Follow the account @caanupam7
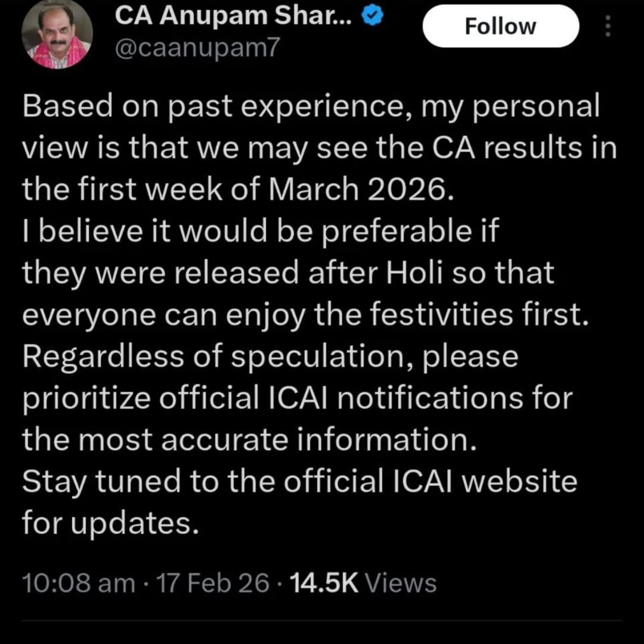Viewport: 644px width, 644px height. pos(500,26)
